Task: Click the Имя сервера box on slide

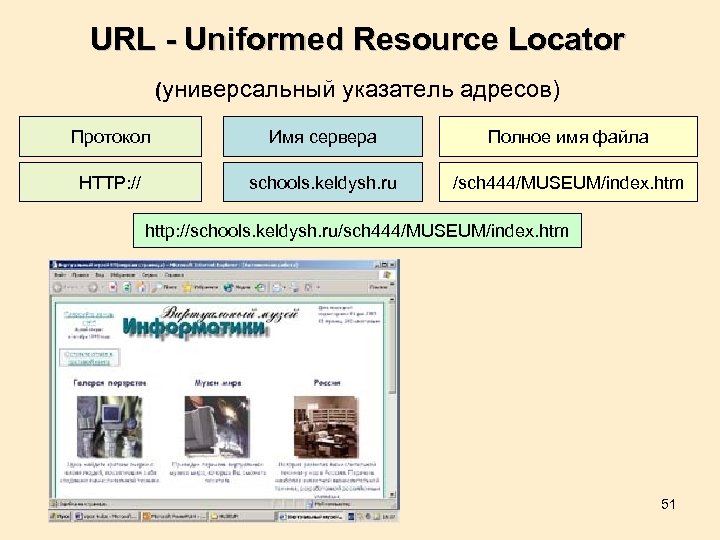Action: 323,136
